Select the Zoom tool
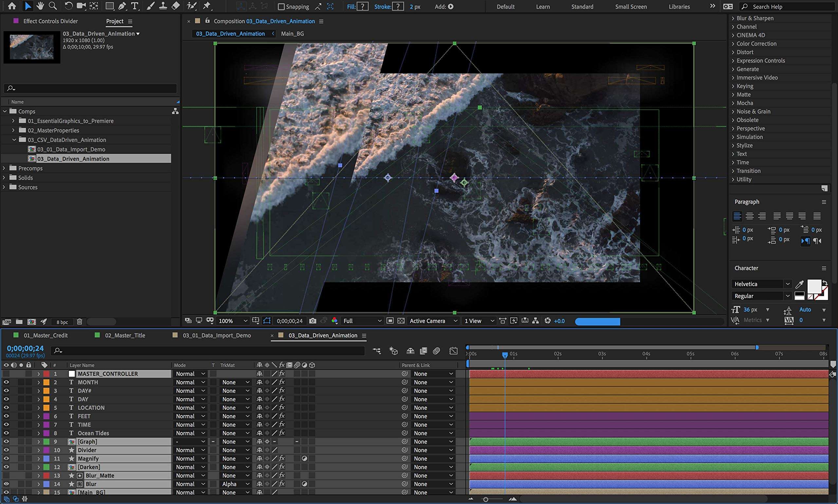This screenshot has width=838, height=504. (53, 6)
